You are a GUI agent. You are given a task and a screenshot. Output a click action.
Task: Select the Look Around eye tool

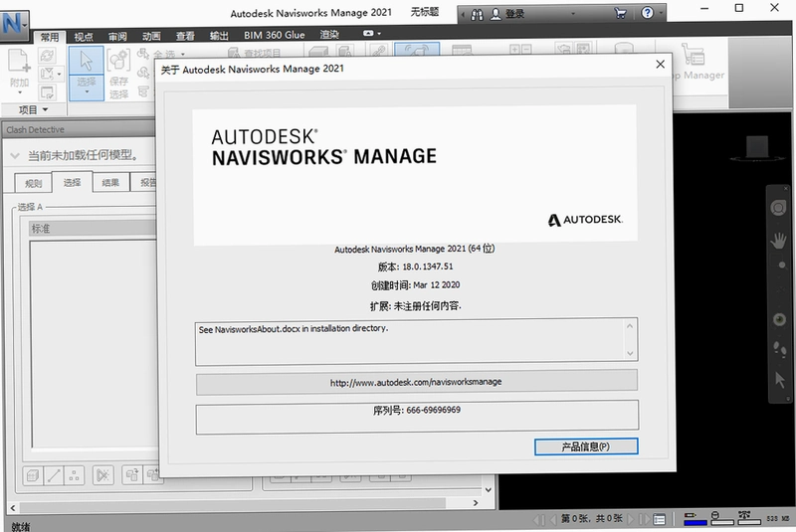click(x=779, y=319)
